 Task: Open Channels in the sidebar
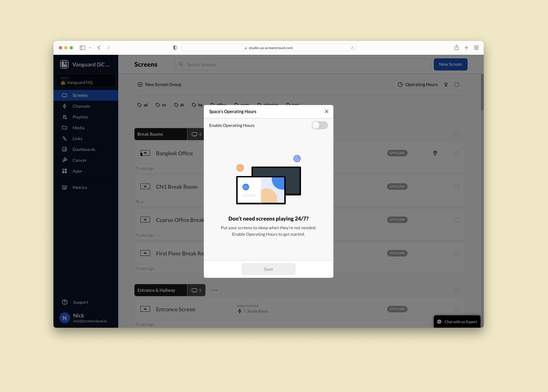pyautogui.click(x=81, y=106)
